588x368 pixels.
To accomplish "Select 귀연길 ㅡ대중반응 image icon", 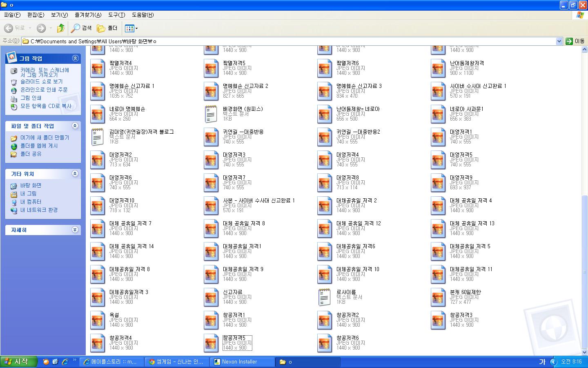I will [x=211, y=137].
